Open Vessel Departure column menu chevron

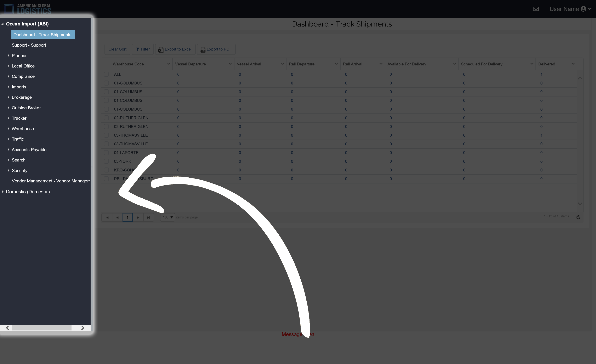[230, 64]
